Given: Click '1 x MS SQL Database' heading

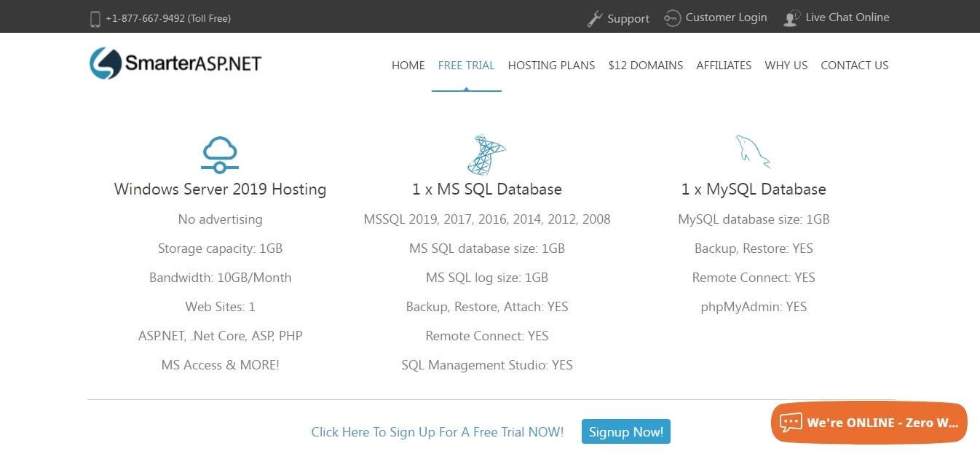Looking at the screenshot, I should point(486,189).
